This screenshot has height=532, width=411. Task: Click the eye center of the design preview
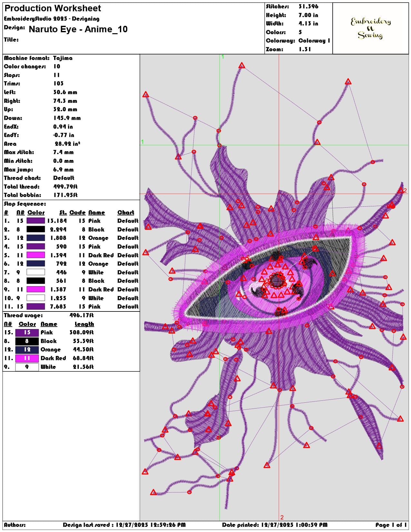pos(277,281)
